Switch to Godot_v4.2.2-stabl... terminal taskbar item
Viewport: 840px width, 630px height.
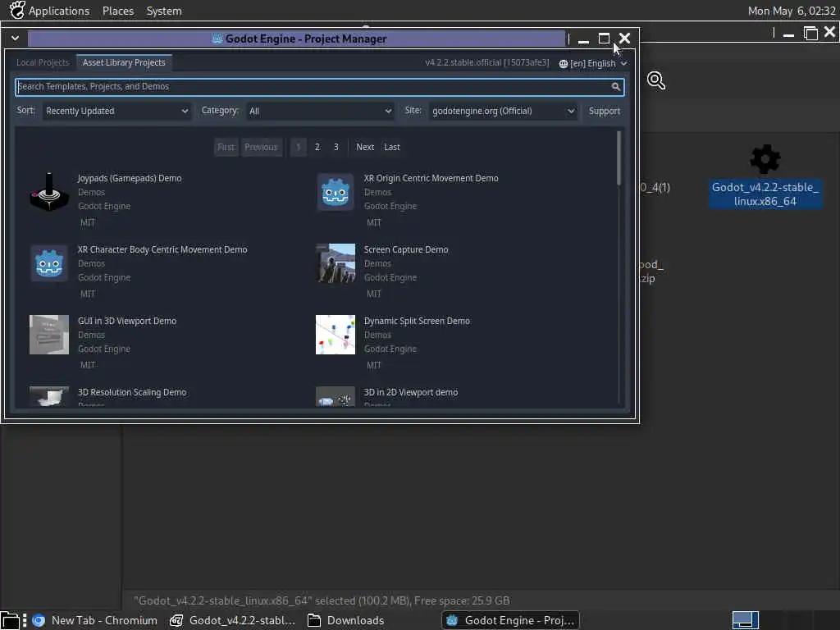(x=232, y=620)
